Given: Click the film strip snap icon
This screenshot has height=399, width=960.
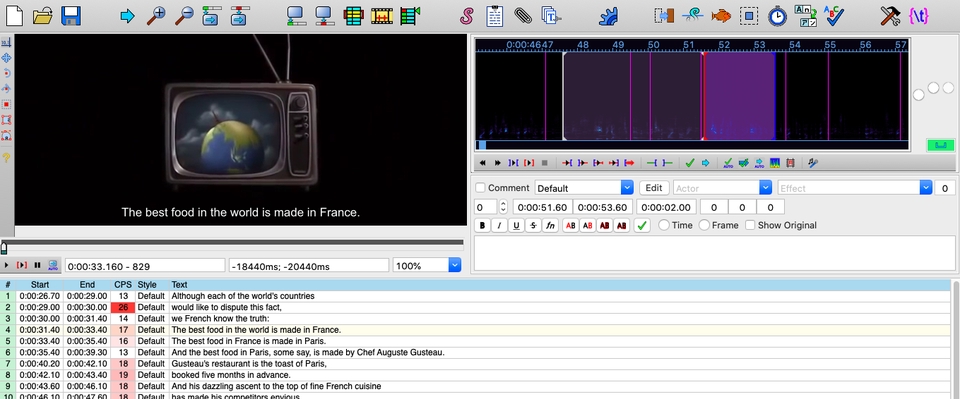Looking at the screenshot, I should (381, 15).
